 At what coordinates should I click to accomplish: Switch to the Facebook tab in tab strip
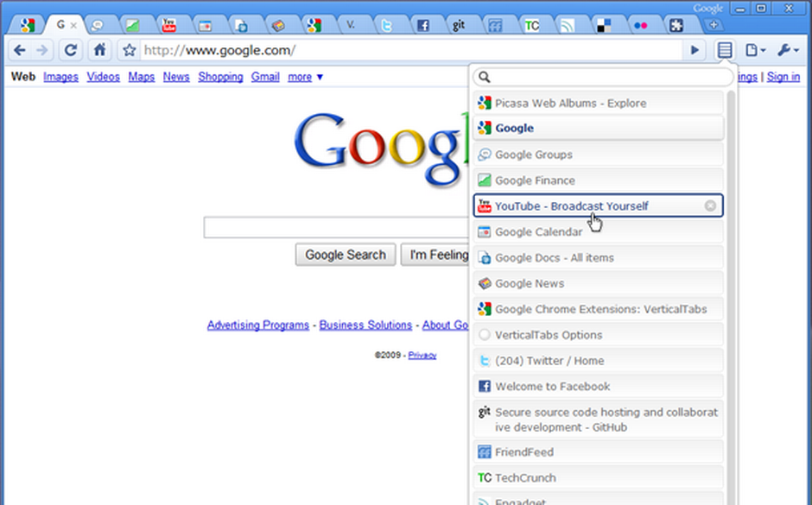pyautogui.click(x=423, y=25)
